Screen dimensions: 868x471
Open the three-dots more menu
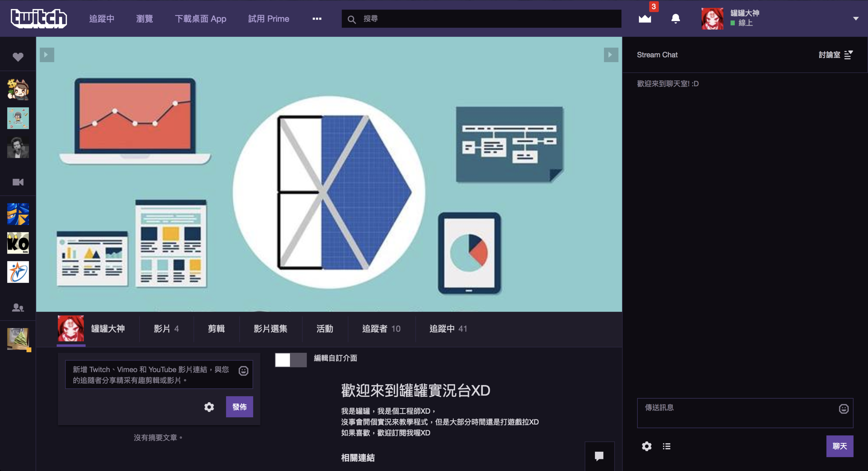[317, 18]
